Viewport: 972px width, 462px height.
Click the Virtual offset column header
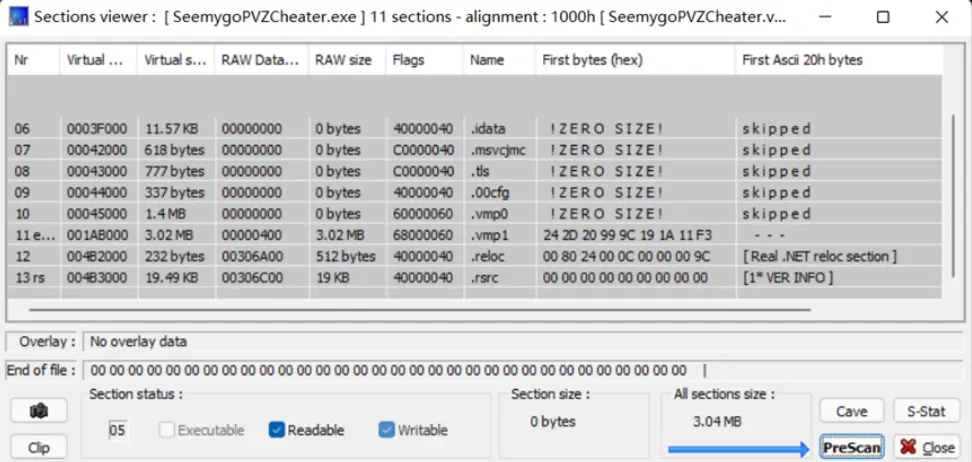(99, 60)
